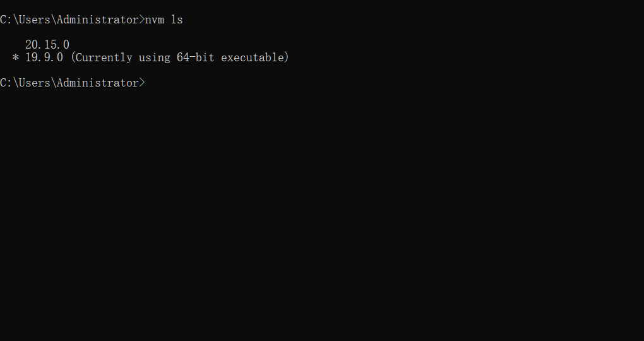Click the 20.15.0 version entry
644x341 pixels.
pyautogui.click(x=47, y=45)
